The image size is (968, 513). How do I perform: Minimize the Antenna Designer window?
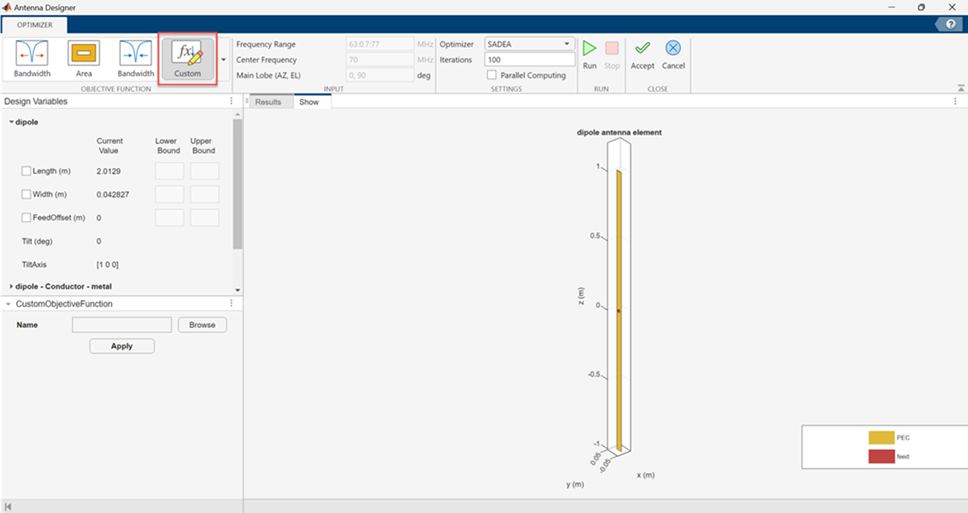coord(892,7)
